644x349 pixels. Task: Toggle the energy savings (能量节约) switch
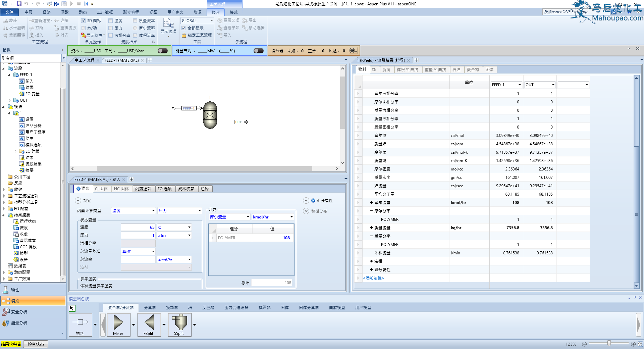point(259,51)
